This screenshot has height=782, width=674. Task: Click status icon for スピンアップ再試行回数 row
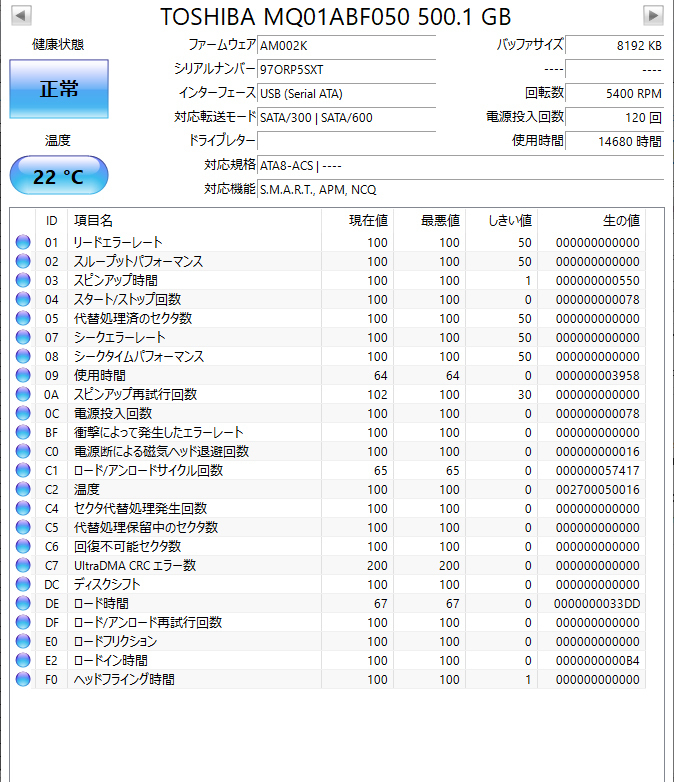pyautogui.click(x=23, y=394)
